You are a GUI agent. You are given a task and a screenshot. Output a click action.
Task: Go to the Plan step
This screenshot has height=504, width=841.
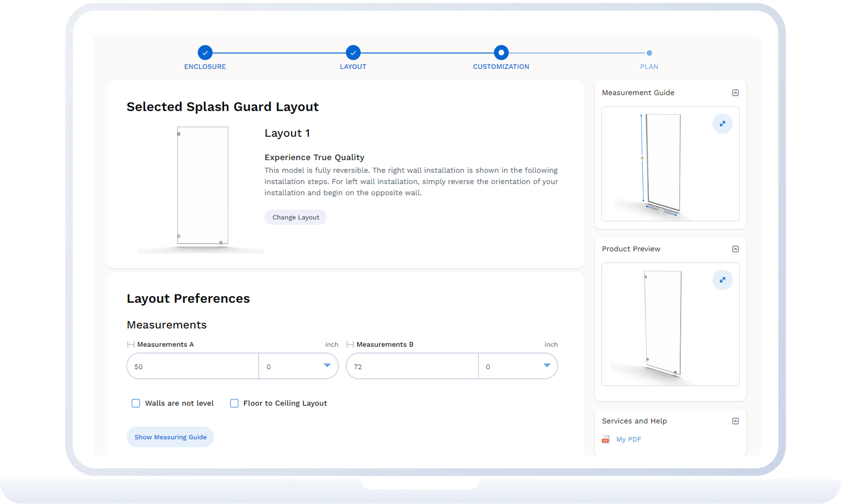point(649,53)
